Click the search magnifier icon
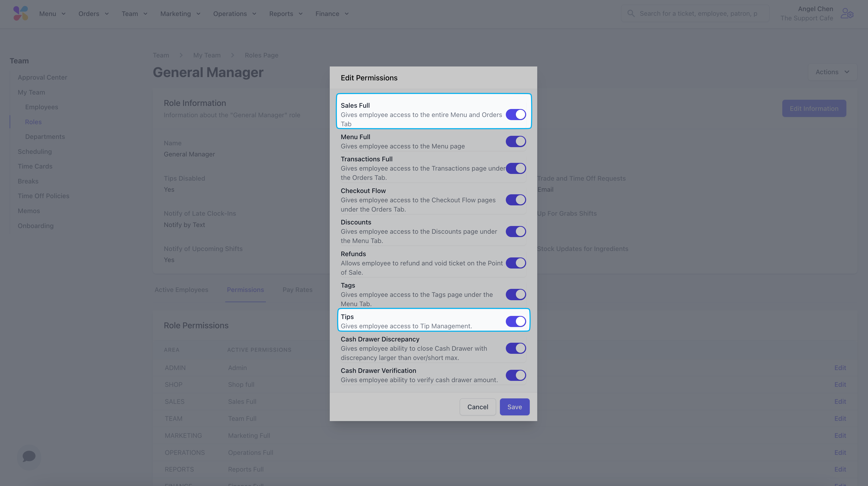868x486 pixels. pyautogui.click(x=631, y=13)
